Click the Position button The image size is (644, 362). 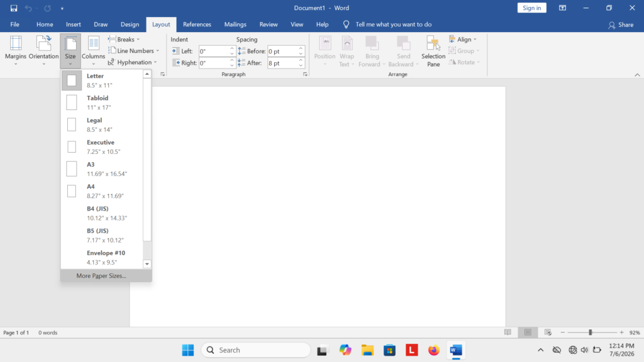[x=325, y=51]
